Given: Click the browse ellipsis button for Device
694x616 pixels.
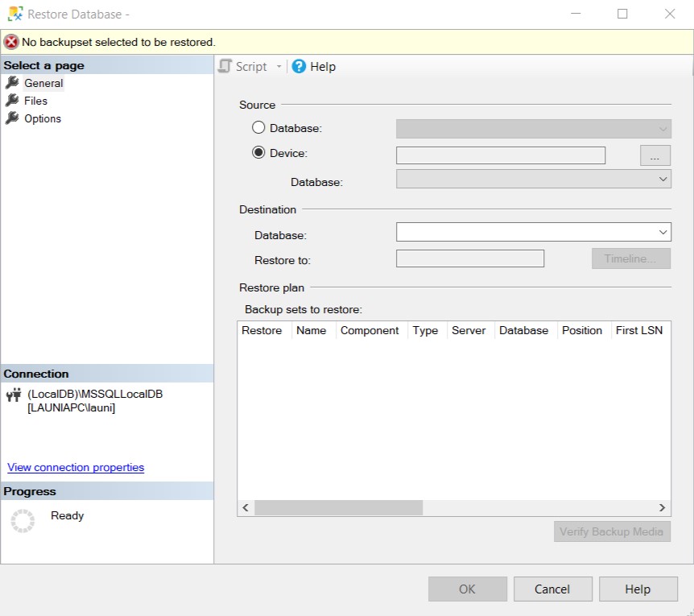Looking at the screenshot, I should coord(655,155).
